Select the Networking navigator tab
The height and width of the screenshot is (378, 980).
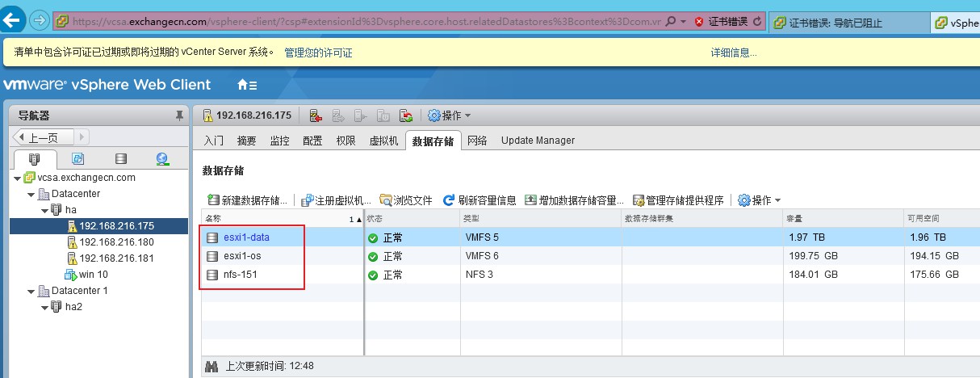[x=162, y=159]
